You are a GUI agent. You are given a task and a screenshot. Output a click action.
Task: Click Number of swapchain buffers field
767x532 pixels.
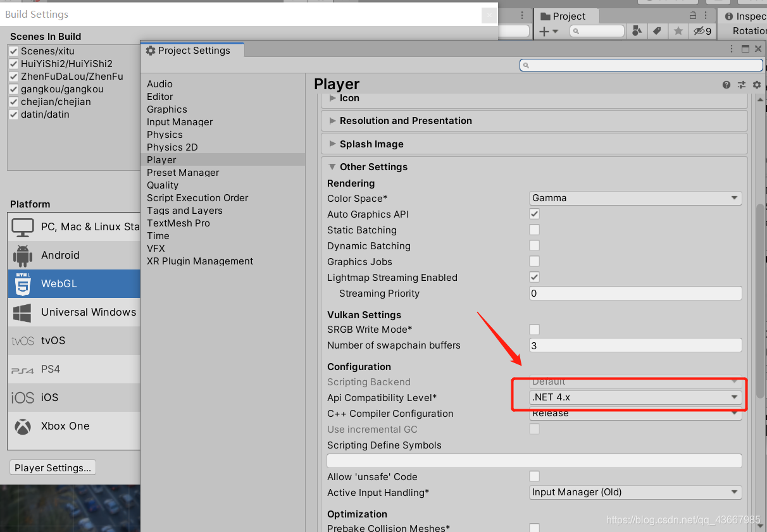[x=635, y=345]
